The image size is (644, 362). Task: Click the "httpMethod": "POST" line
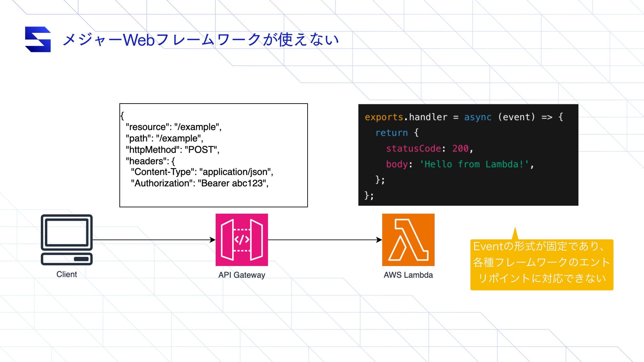tap(172, 149)
